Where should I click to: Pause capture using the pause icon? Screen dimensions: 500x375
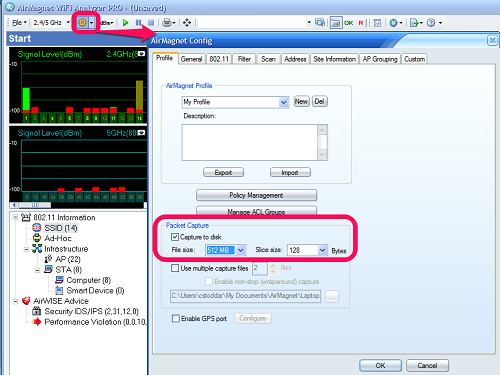click(x=139, y=23)
